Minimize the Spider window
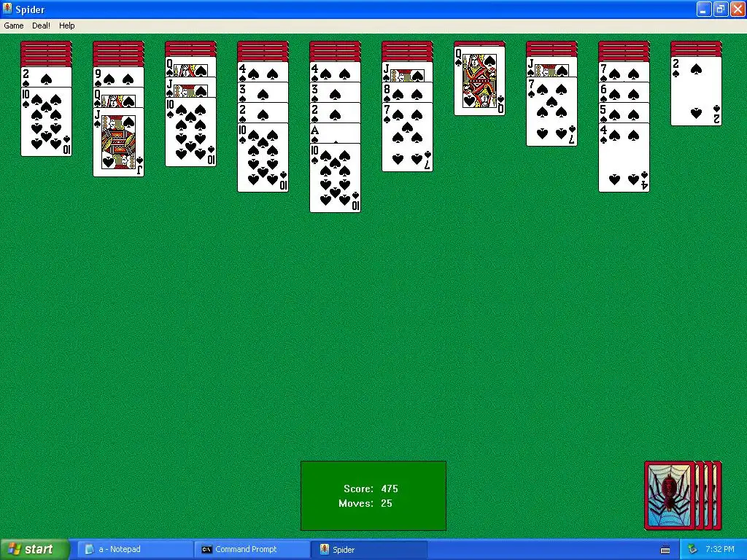 [x=704, y=9]
